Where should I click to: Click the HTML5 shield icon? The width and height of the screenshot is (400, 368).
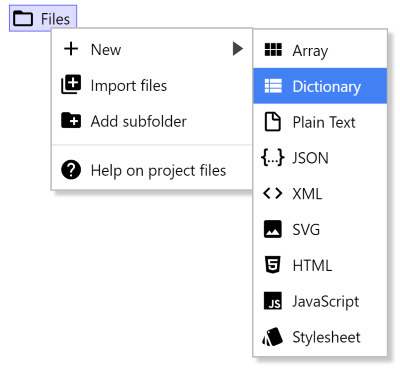click(272, 265)
